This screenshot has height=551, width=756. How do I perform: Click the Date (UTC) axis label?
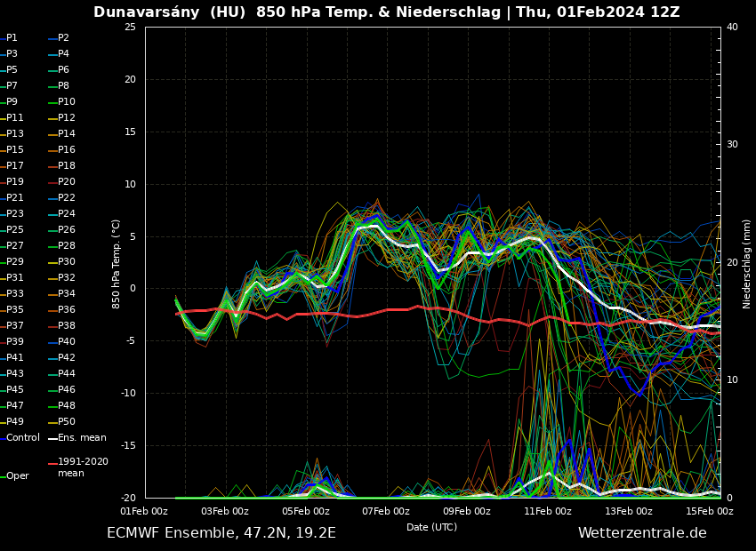(x=431, y=527)
